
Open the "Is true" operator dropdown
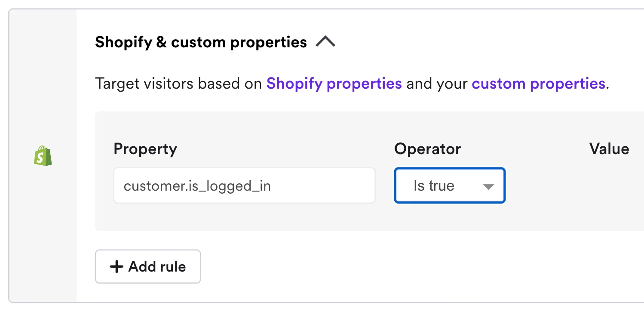[x=449, y=185]
